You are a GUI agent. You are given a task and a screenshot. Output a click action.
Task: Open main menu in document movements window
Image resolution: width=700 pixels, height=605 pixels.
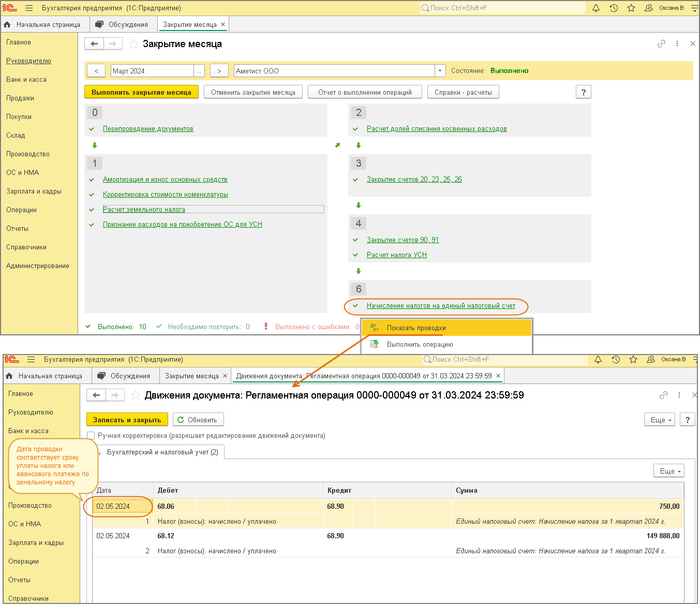pyautogui.click(x=31, y=360)
